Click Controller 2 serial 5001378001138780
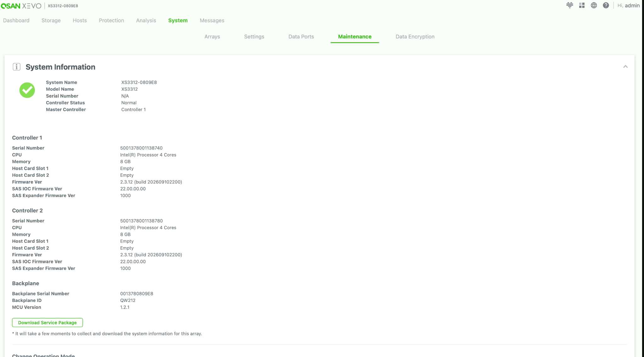Image resolution: width=644 pixels, height=357 pixels. point(141,221)
